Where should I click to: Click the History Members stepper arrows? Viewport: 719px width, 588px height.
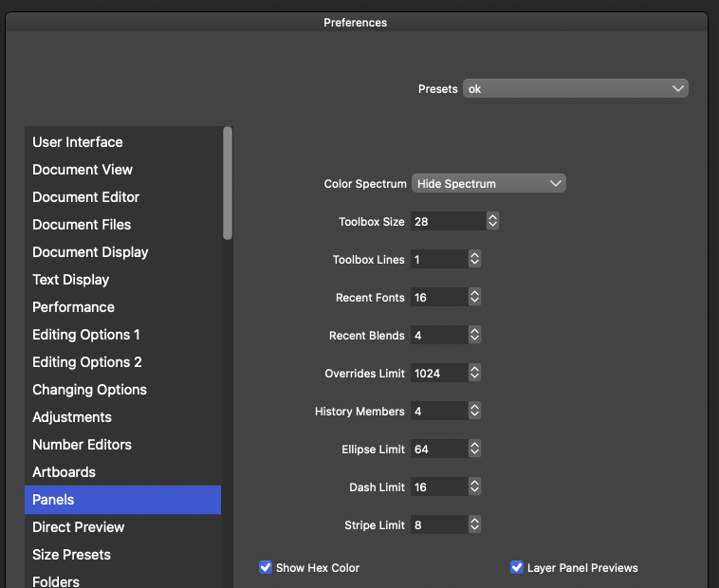coord(474,411)
